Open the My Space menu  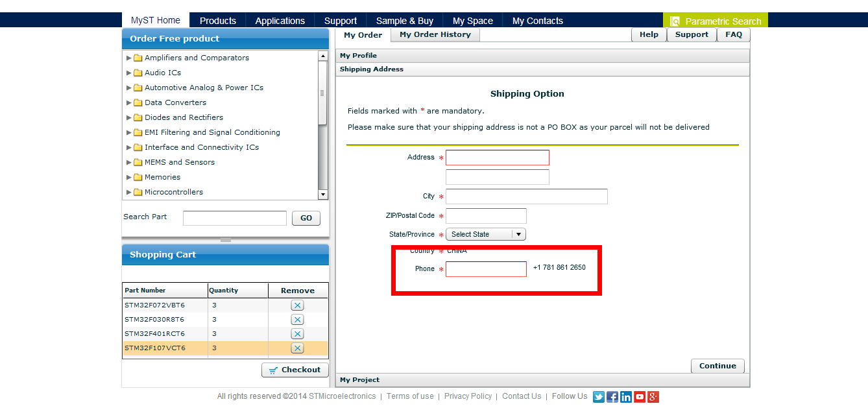point(473,21)
